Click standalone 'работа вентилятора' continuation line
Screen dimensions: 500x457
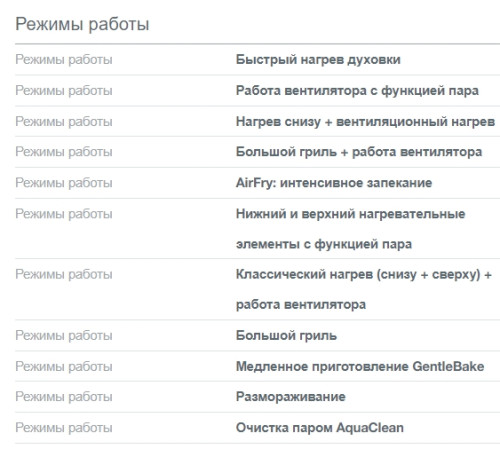pyautogui.click(x=301, y=305)
